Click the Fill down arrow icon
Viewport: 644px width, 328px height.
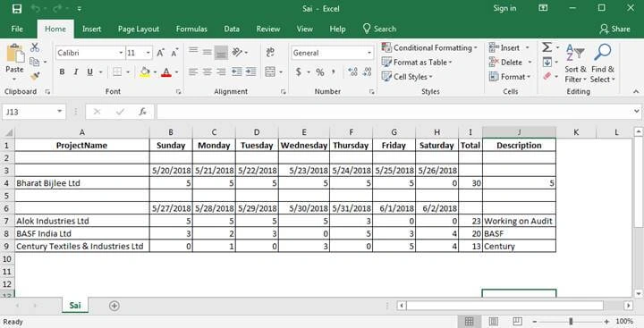click(x=547, y=63)
